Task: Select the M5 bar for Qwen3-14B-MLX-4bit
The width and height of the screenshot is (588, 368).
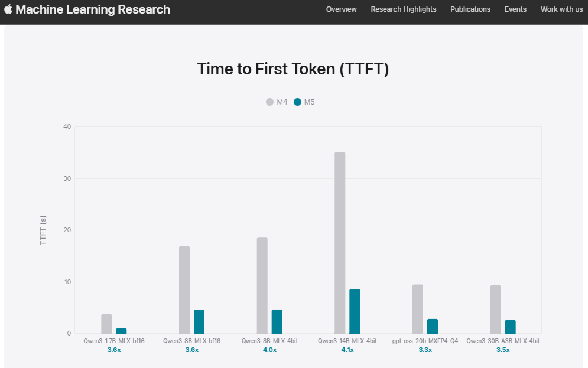Action: pyautogui.click(x=355, y=311)
